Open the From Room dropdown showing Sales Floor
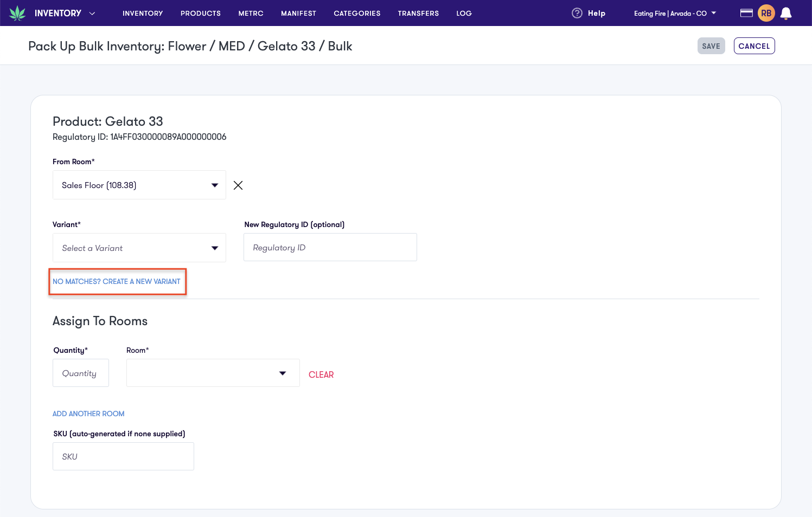 [139, 185]
